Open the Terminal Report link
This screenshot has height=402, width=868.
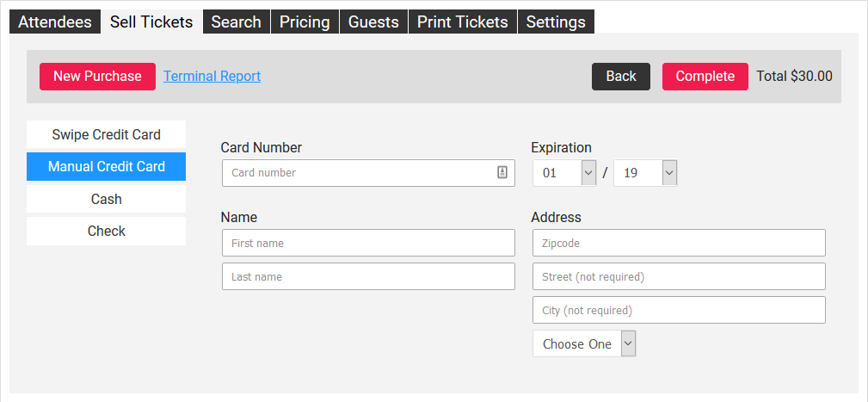(x=212, y=77)
